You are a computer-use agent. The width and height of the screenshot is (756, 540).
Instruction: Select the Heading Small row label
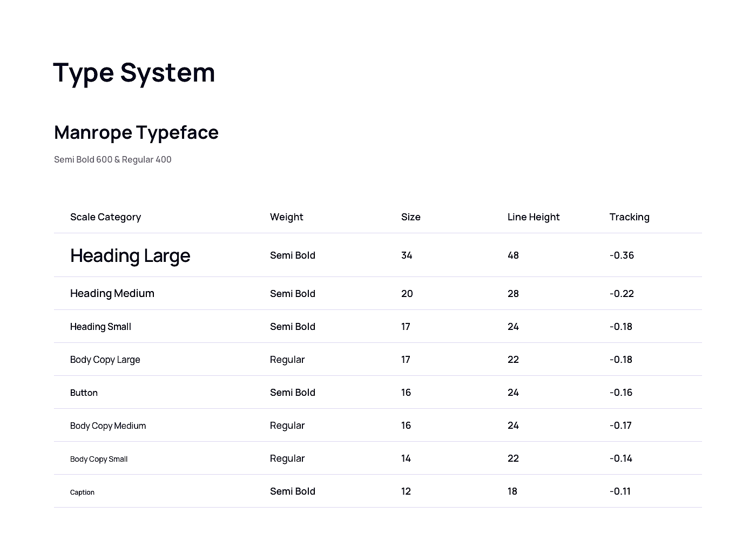pyautogui.click(x=100, y=327)
